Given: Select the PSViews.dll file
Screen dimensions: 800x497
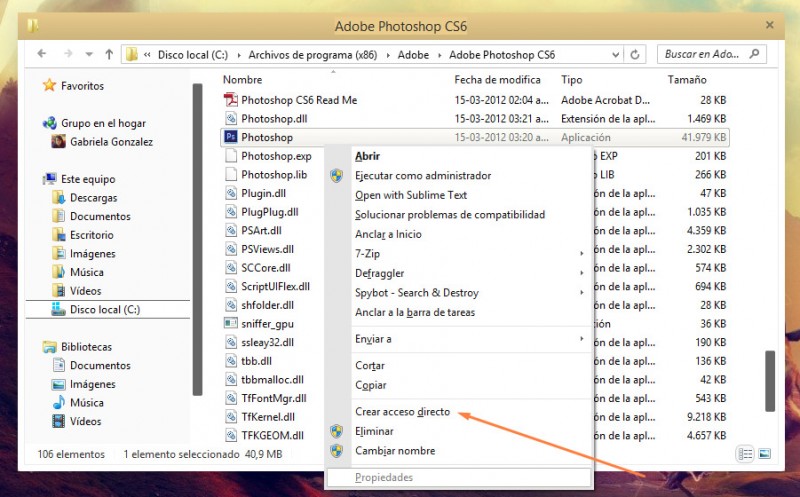Looking at the screenshot, I should click(267, 249).
